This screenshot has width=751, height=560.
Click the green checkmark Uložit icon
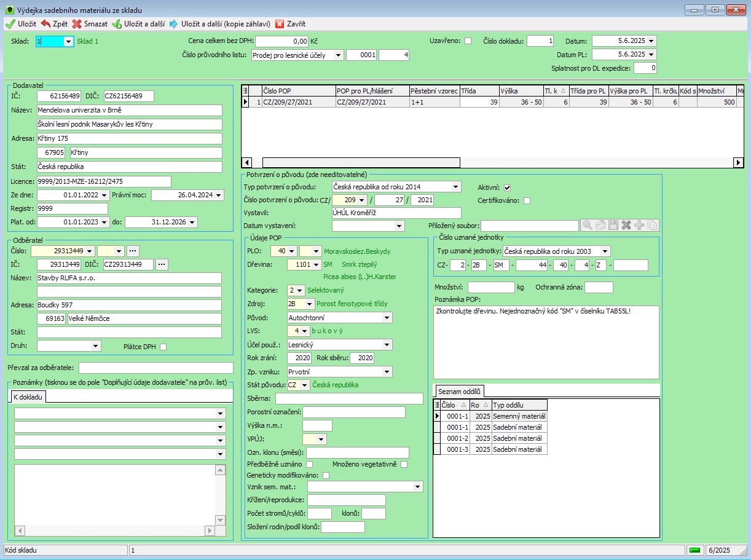click(10, 24)
